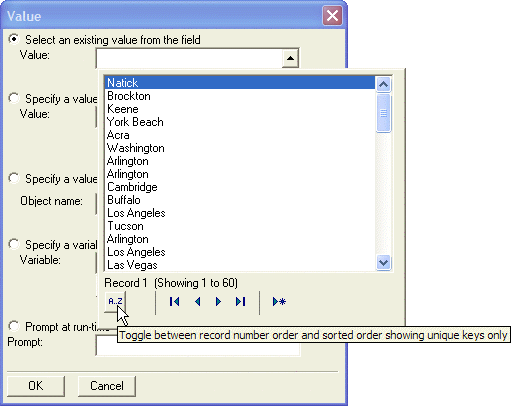Click the list scrollbar thumb
Viewport: 511px width, 406px height.
tap(383, 113)
